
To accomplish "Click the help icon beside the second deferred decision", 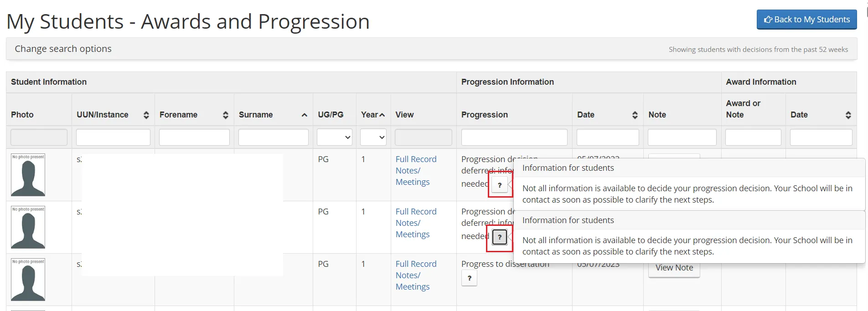I will [500, 237].
